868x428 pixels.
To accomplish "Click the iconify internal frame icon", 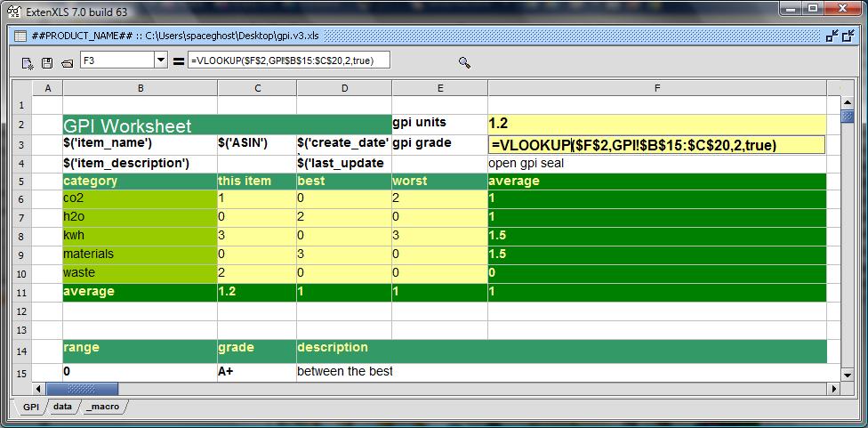I will pos(832,36).
